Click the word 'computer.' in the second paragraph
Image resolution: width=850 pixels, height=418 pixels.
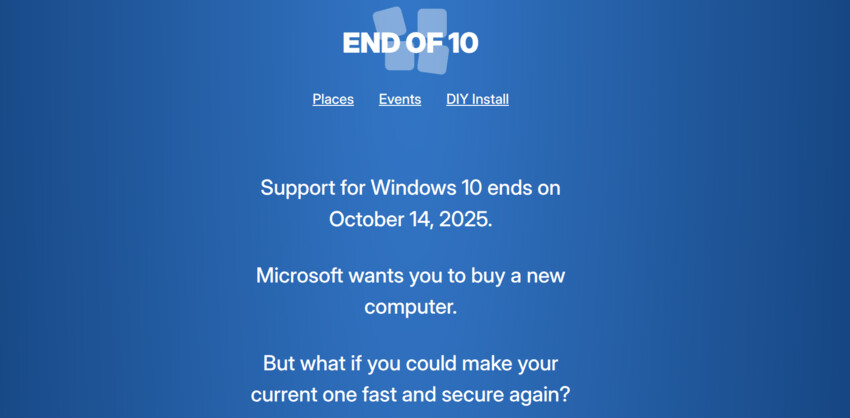click(x=410, y=307)
